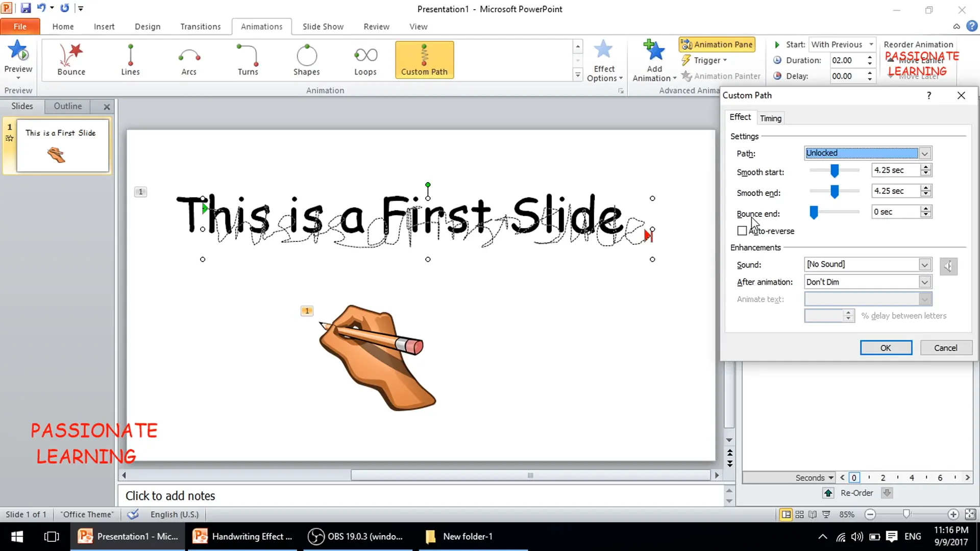Toggle the Animation Pane button

717,44
